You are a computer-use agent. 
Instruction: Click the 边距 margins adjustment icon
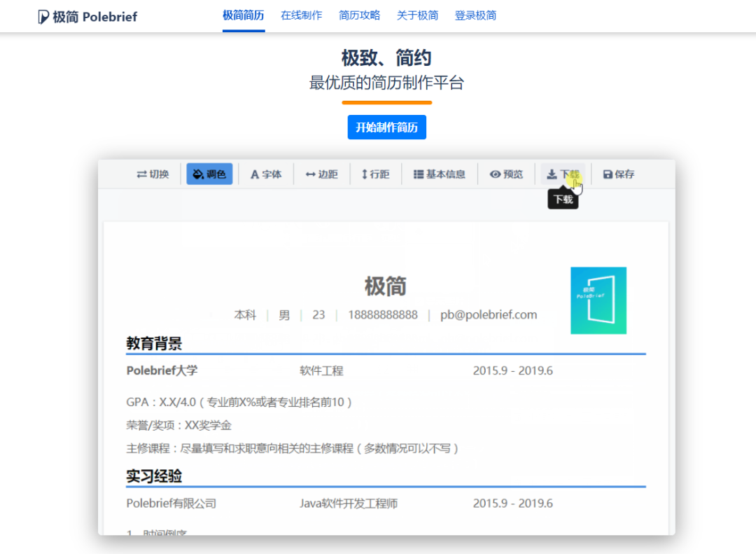pos(321,174)
